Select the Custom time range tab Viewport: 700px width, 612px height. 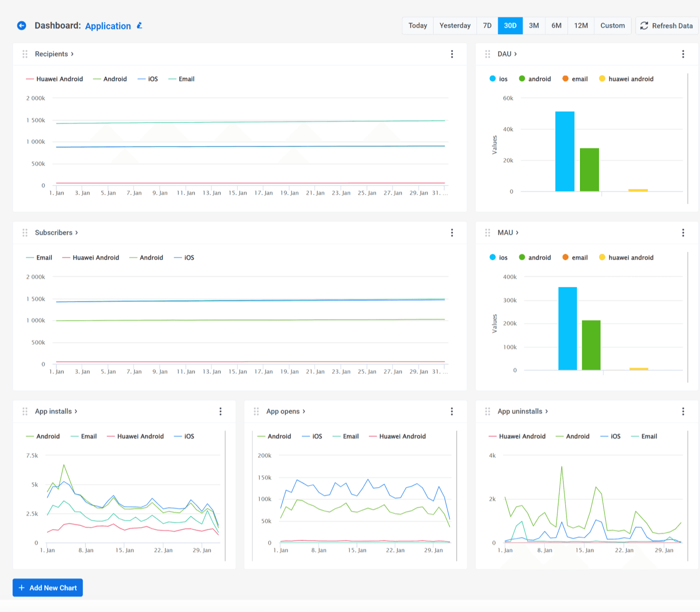(612, 25)
